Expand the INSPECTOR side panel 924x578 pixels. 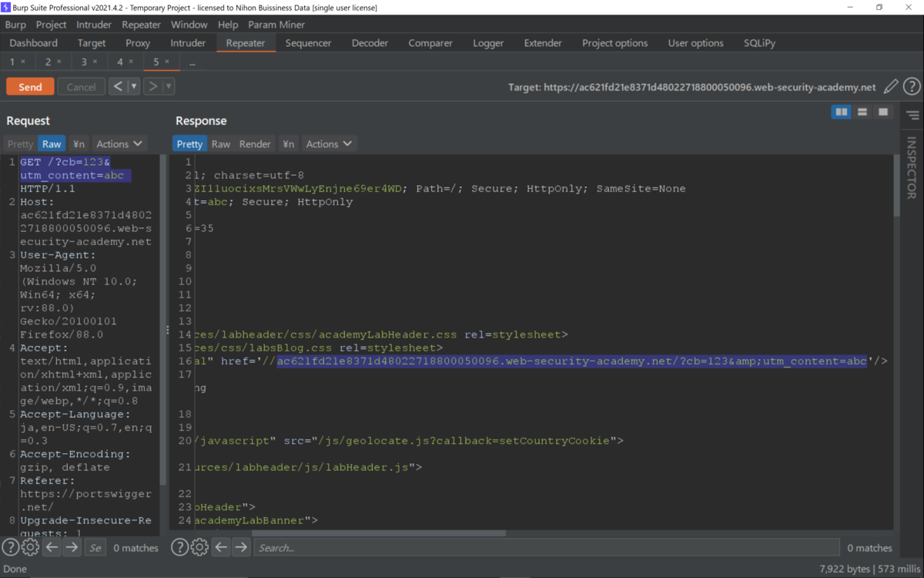(912, 167)
